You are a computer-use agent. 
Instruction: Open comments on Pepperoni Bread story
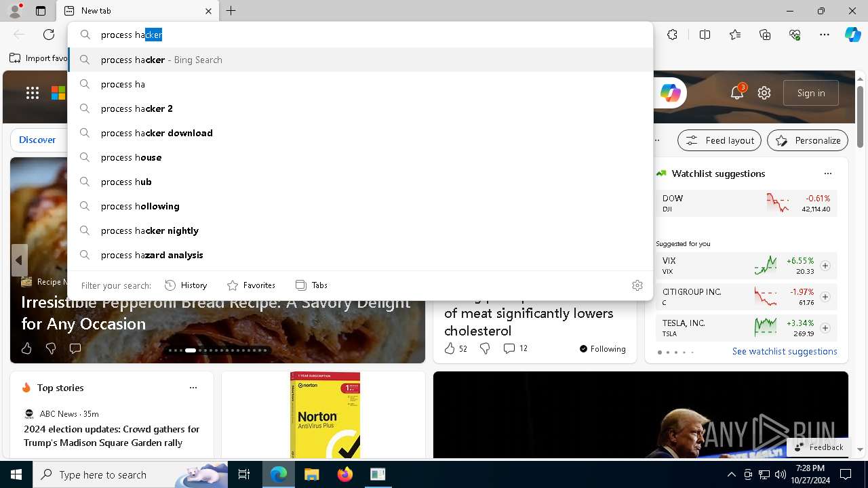75,348
